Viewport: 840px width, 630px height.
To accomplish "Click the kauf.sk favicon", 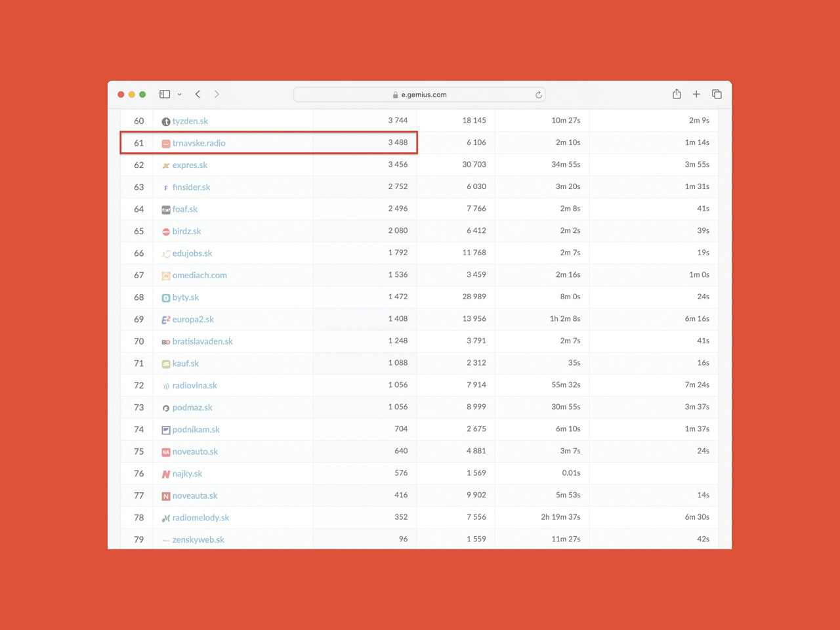I will click(166, 364).
